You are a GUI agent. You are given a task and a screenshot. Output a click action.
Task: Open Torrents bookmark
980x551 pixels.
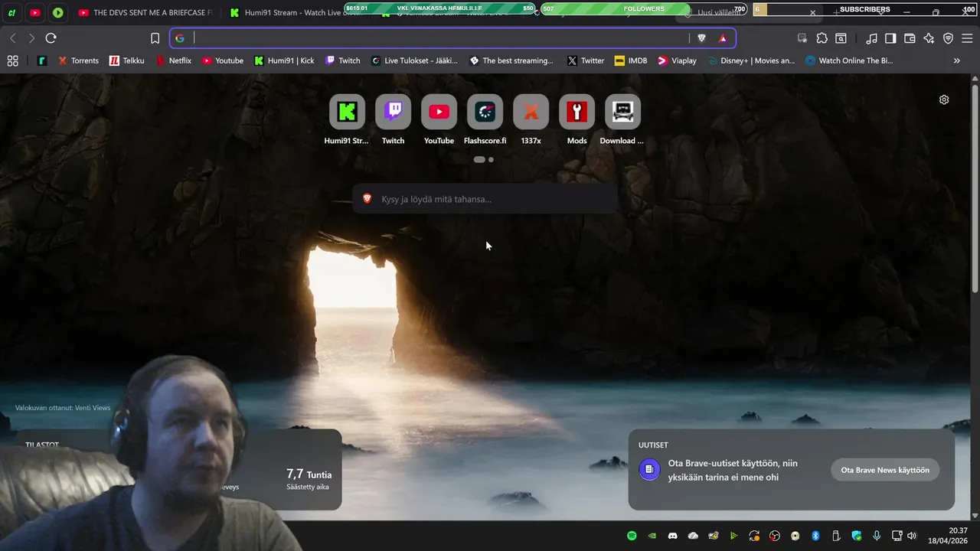click(x=78, y=60)
